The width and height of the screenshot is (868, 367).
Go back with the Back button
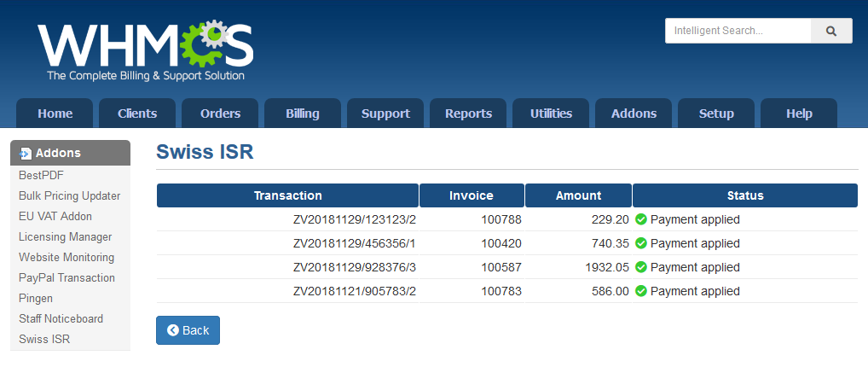188,330
